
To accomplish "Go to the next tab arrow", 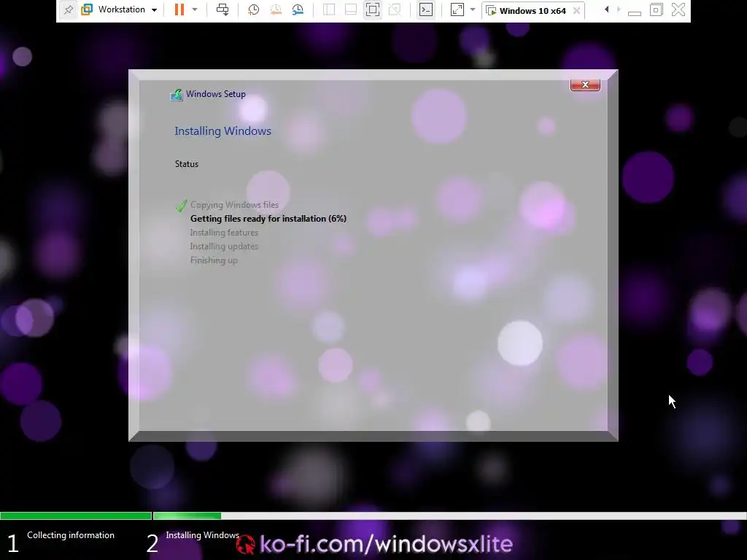I will point(619,9).
